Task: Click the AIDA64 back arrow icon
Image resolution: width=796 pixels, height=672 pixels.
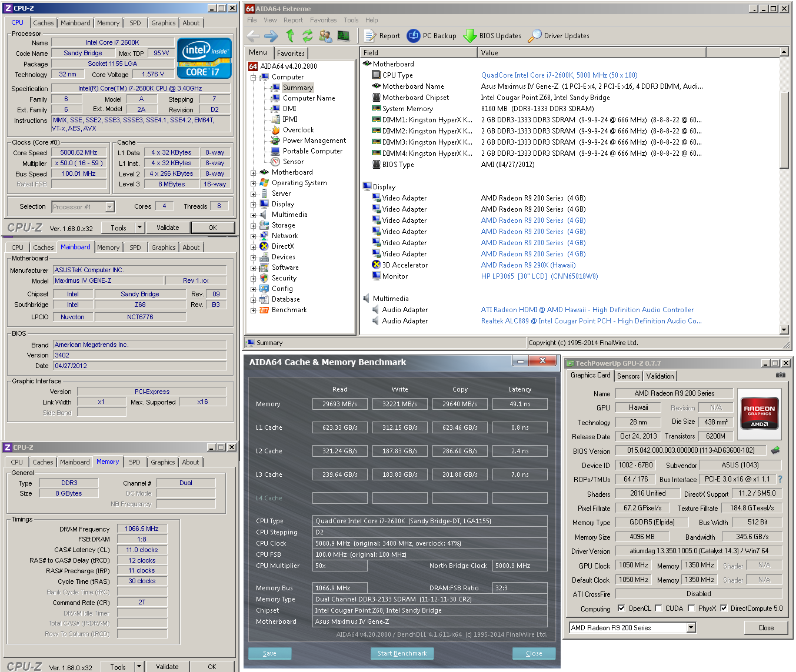Action: 253,36
